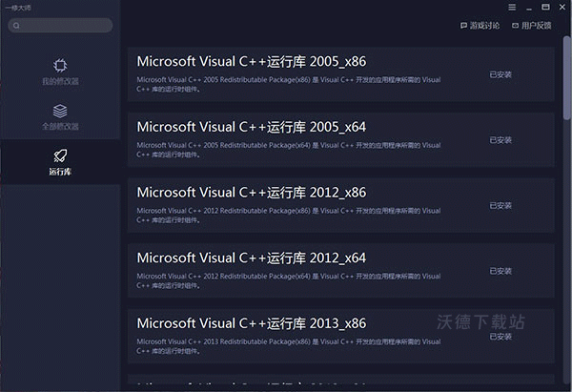
Task: Click the 2013 Redistributable Package(x86) description
Action: (x=289, y=346)
